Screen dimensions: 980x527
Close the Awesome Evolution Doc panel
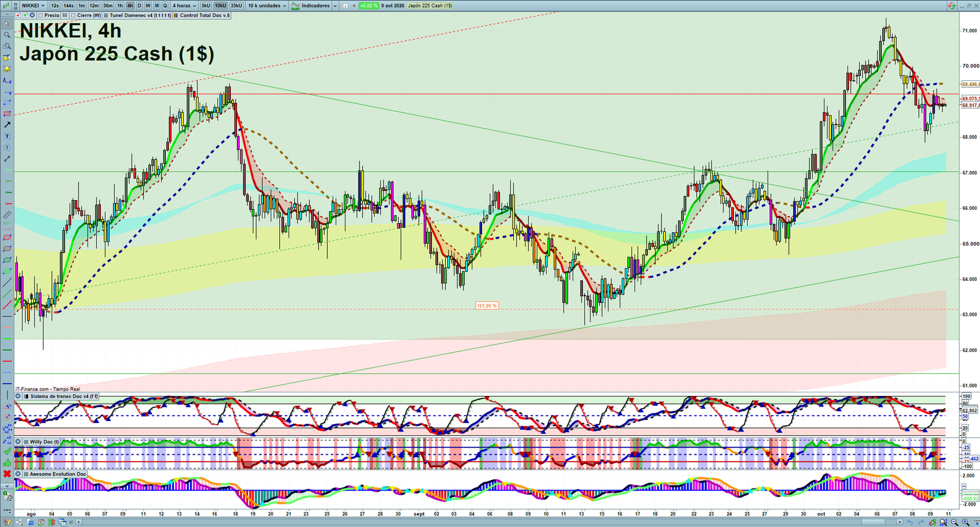coord(18,474)
